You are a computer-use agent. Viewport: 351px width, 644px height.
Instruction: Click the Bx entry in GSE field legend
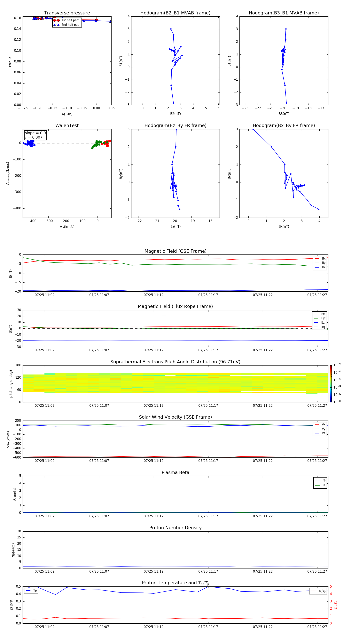pyautogui.click(x=320, y=259)
